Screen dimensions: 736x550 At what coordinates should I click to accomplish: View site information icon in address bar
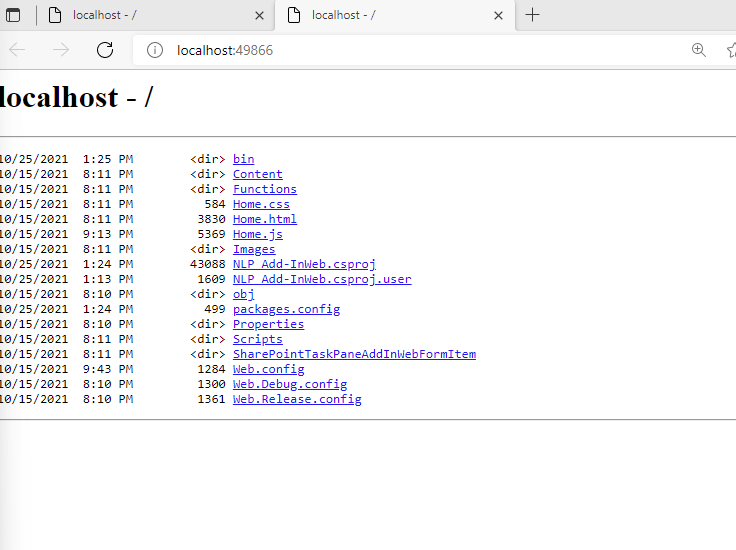coord(155,50)
